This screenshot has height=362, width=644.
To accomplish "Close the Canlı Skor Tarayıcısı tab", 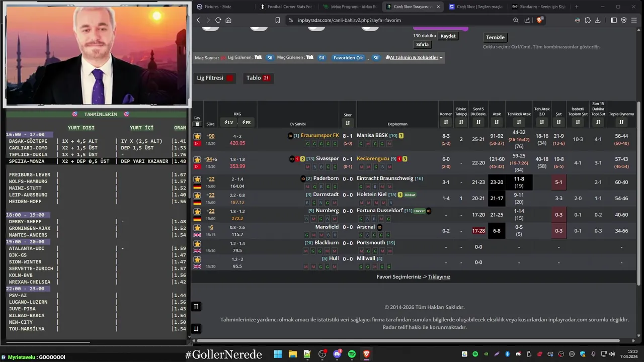I will (438, 7).
